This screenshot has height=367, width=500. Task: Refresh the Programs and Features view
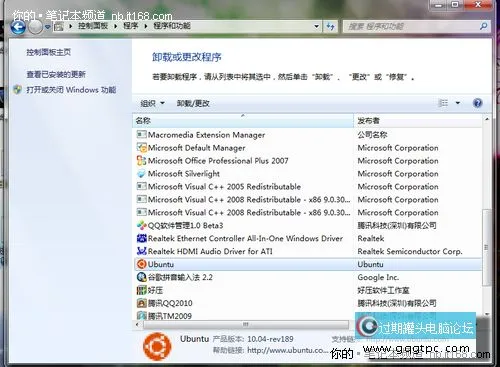pos(330,26)
